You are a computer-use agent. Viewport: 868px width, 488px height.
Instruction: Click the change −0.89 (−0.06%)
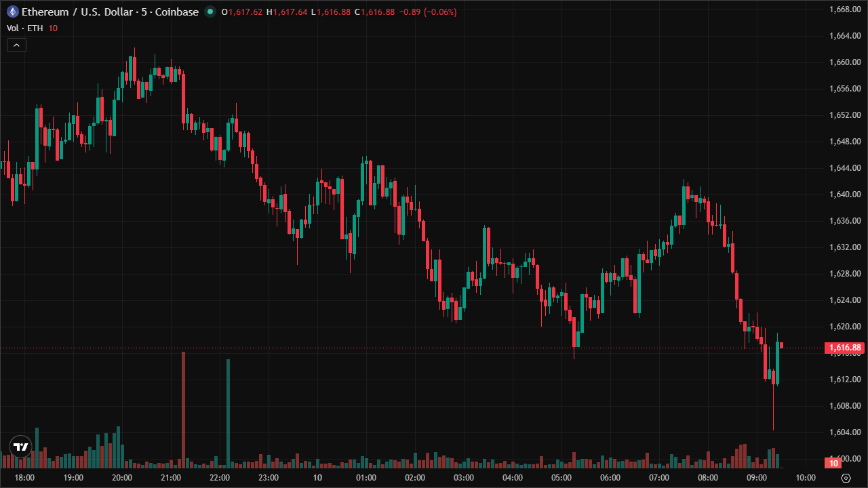(427, 12)
